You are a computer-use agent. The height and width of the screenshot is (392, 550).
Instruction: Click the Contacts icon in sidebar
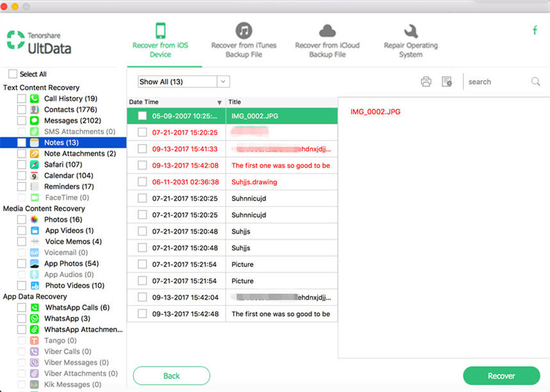(34, 110)
